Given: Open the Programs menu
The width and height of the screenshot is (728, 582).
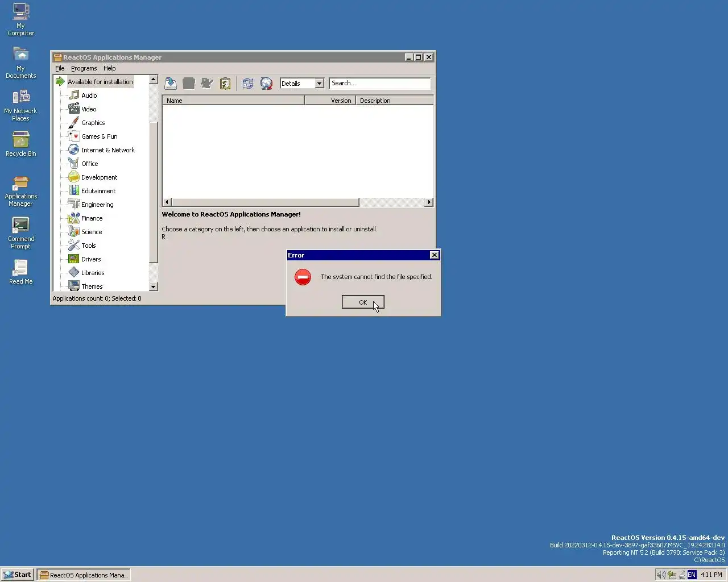Looking at the screenshot, I should coord(84,68).
